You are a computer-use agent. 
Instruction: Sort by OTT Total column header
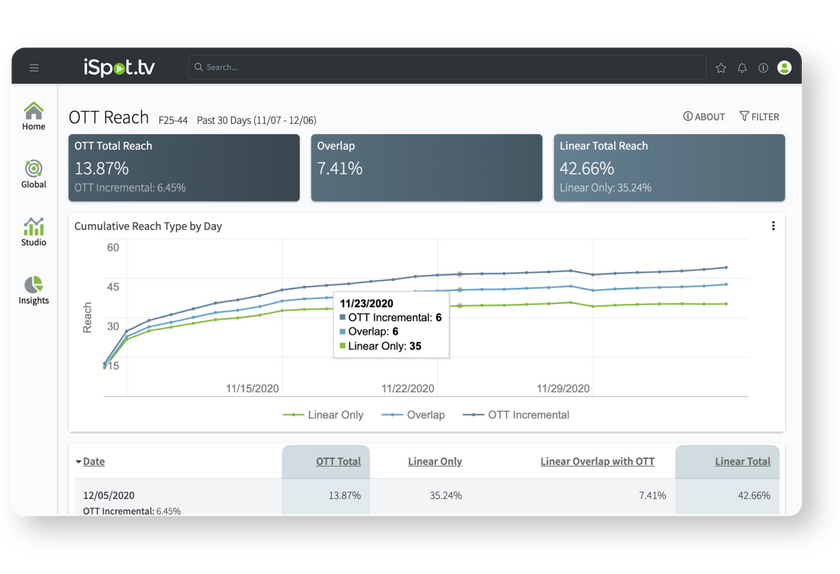point(338,462)
